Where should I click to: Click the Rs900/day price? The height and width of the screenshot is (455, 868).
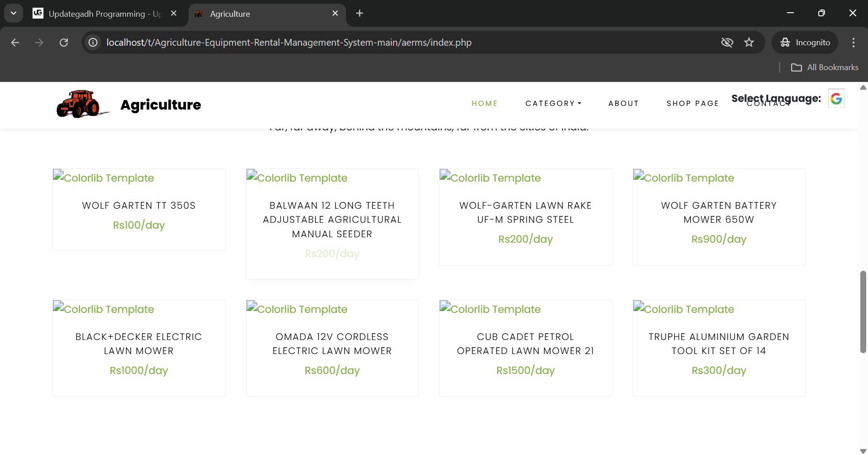point(719,239)
